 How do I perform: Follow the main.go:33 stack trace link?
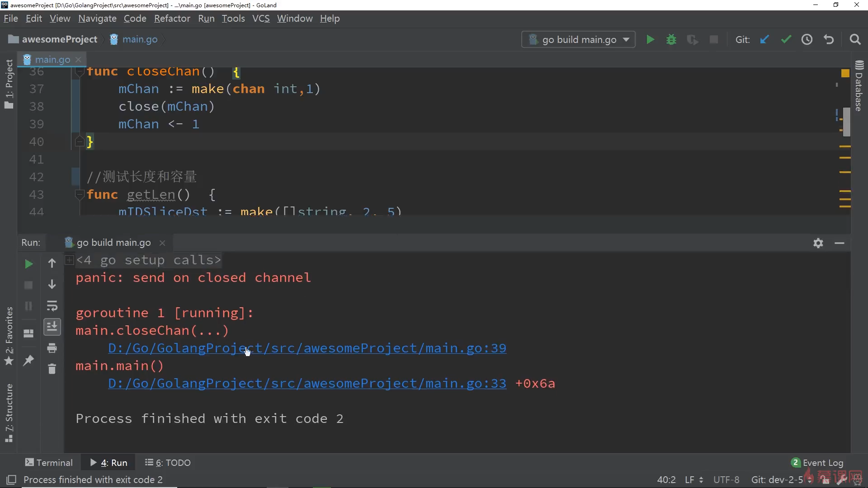[307, 384]
